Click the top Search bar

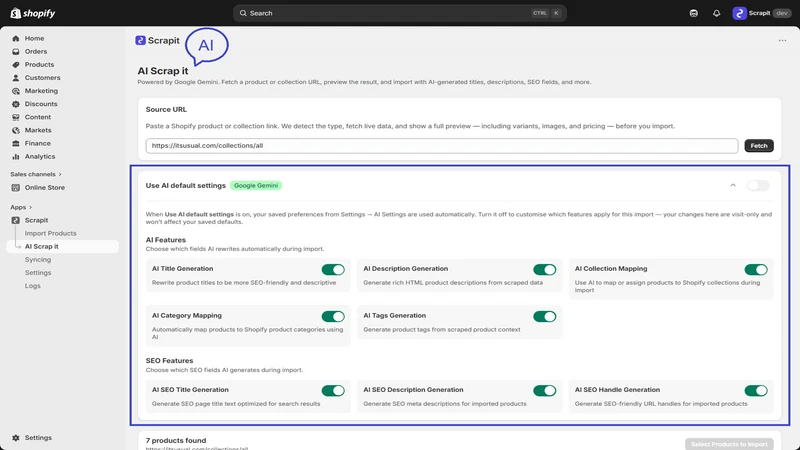[x=399, y=13]
